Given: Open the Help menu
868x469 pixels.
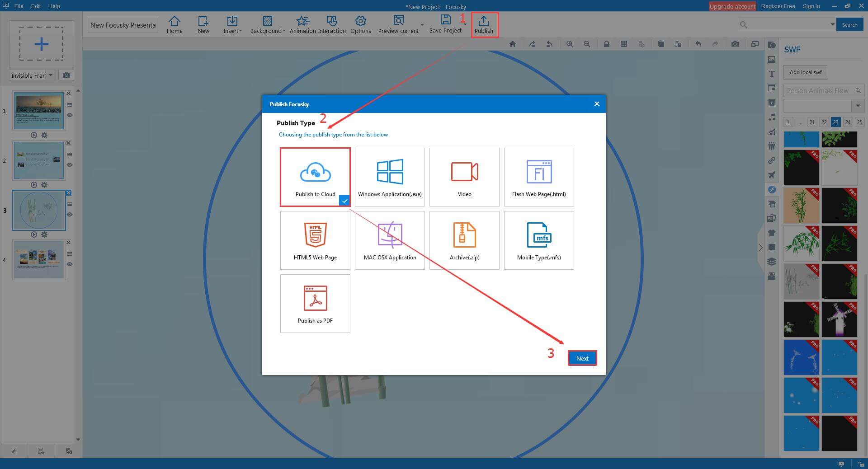Looking at the screenshot, I should pyautogui.click(x=54, y=6).
